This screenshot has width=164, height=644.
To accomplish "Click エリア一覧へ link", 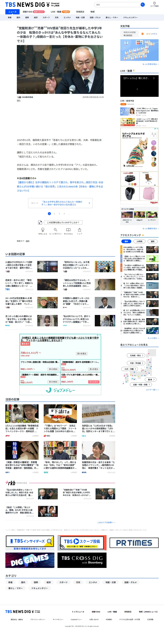I will click(152, 390).
